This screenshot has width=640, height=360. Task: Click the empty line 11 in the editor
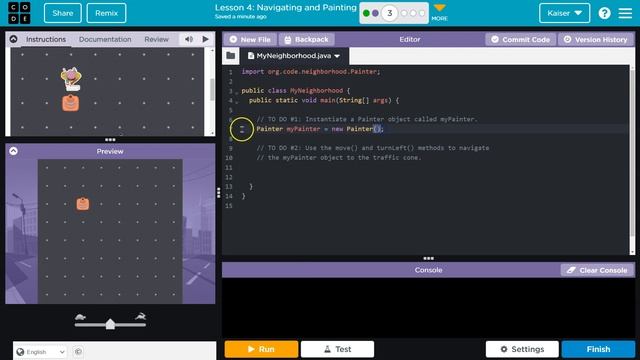tap(433, 167)
